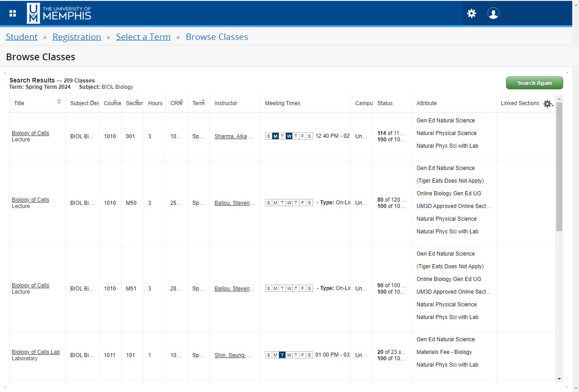This screenshot has width=579, height=392.
Task: Click the Search Again button
Action: (534, 83)
